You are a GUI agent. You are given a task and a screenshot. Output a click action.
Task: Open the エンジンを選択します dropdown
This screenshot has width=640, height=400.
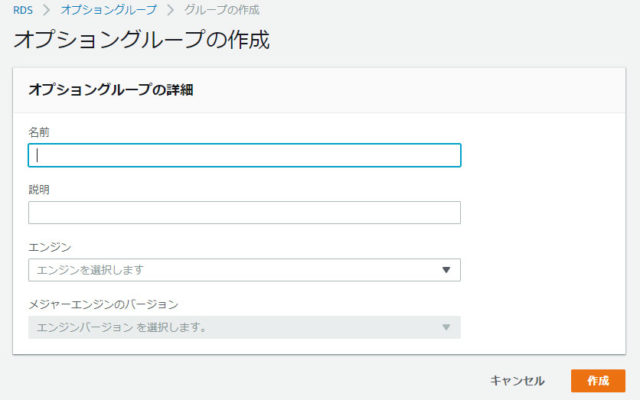[x=244, y=270]
